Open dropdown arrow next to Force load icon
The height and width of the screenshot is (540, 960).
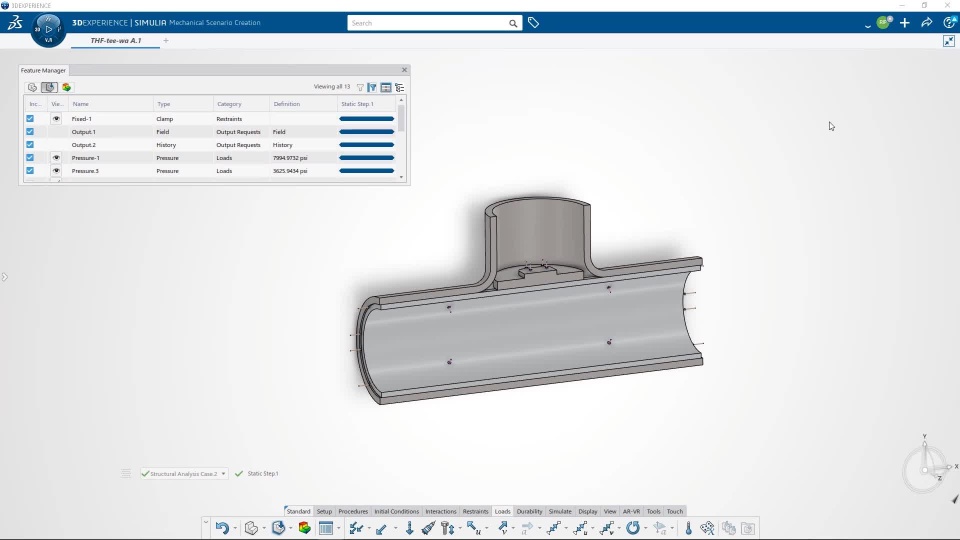(369, 528)
